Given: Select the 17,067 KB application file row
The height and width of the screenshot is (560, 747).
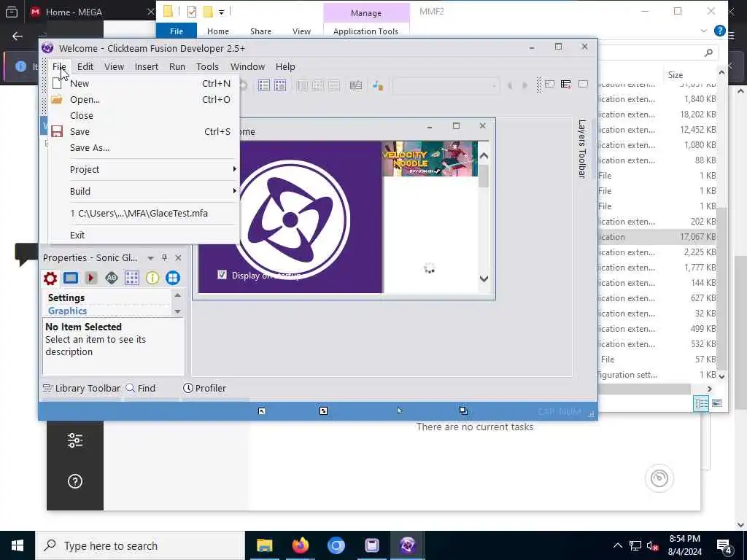Looking at the screenshot, I should point(657,237).
